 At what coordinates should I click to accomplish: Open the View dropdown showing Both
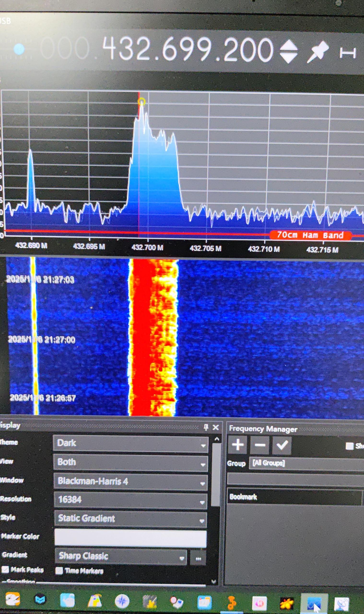[130, 463]
